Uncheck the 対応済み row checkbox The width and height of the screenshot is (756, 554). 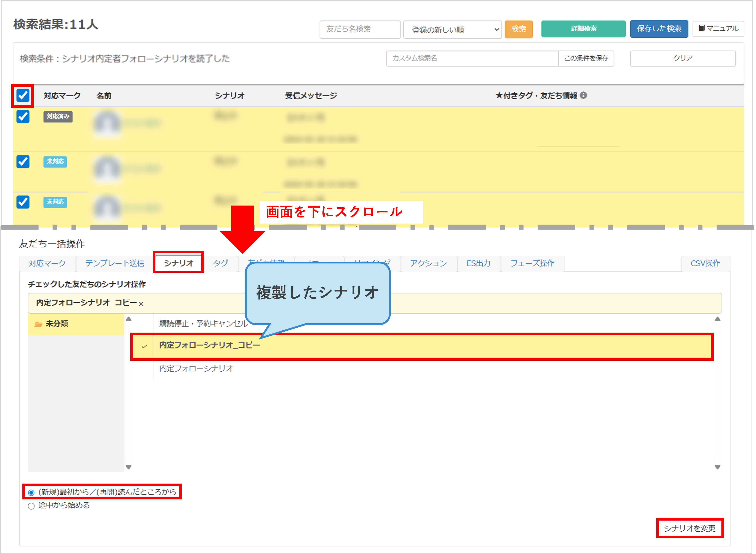click(23, 117)
